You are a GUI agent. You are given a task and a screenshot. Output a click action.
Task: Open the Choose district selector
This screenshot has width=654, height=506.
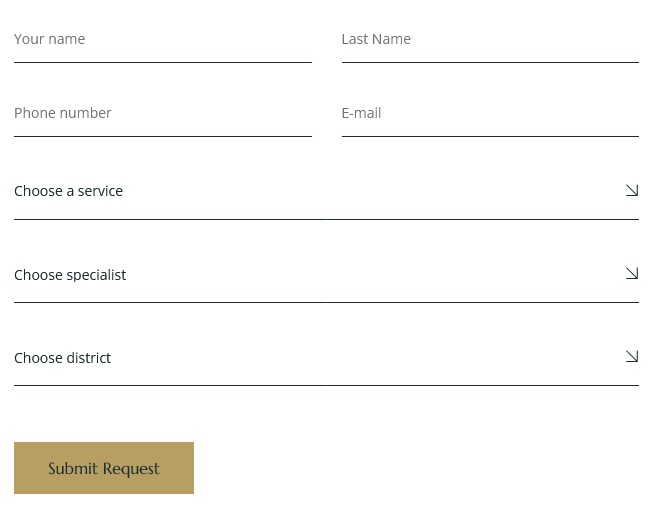tap(326, 358)
